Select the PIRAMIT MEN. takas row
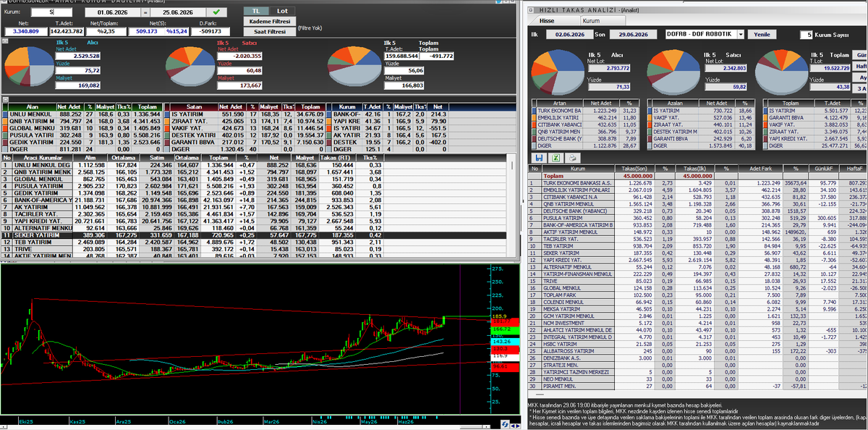Image resolution: width=868 pixels, height=430 pixels. pyautogui.click(x=698, y=386)
